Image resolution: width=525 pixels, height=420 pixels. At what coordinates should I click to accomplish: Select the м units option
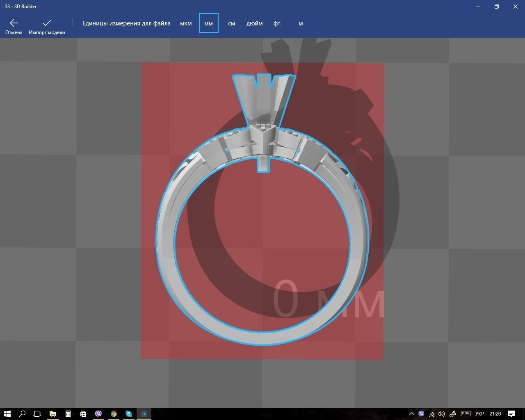[301, 23]
